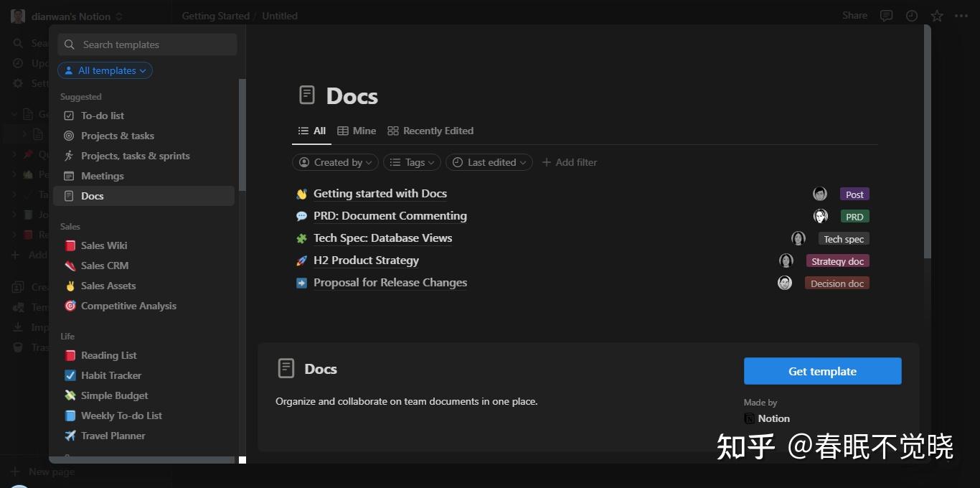This screenshot has width=980, height=488.
Task: Click the arrow icon on Proposal row
Action: (301, 283)
